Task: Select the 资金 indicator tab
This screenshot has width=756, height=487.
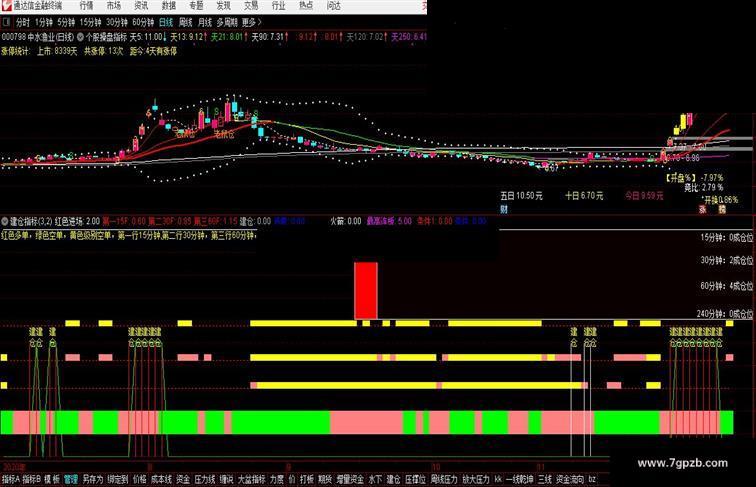Action: [x=183, y=479]
